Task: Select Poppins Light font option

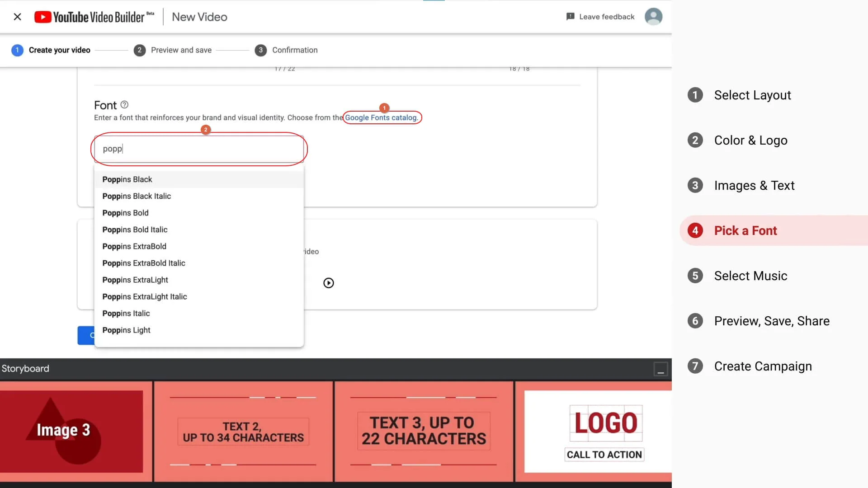Action: (126, 330)
